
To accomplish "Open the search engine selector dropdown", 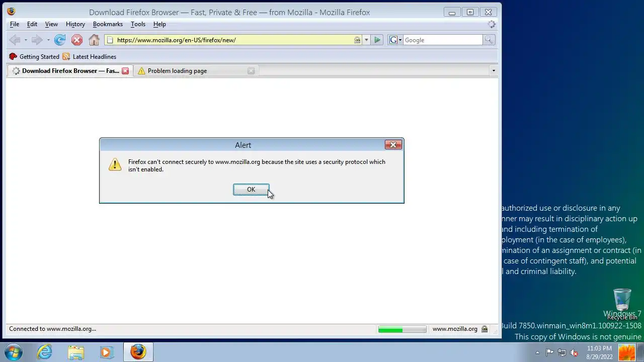I will (396, 40).
